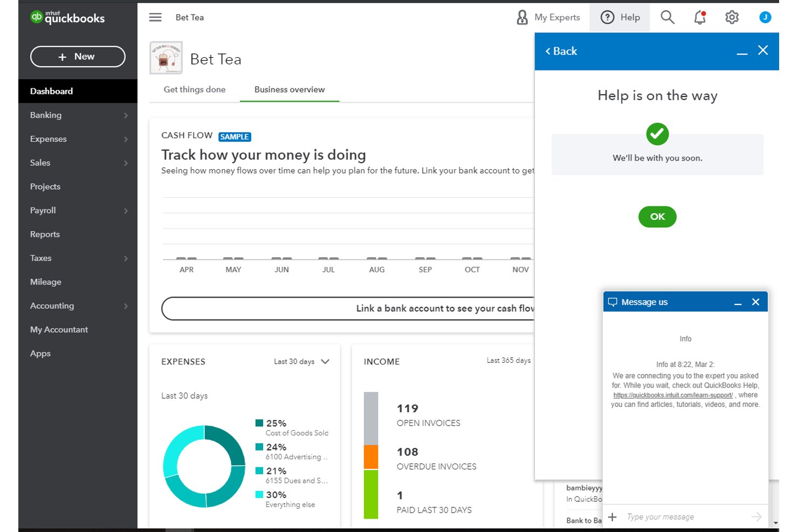Click Link a bank account button

coord(348,308)
